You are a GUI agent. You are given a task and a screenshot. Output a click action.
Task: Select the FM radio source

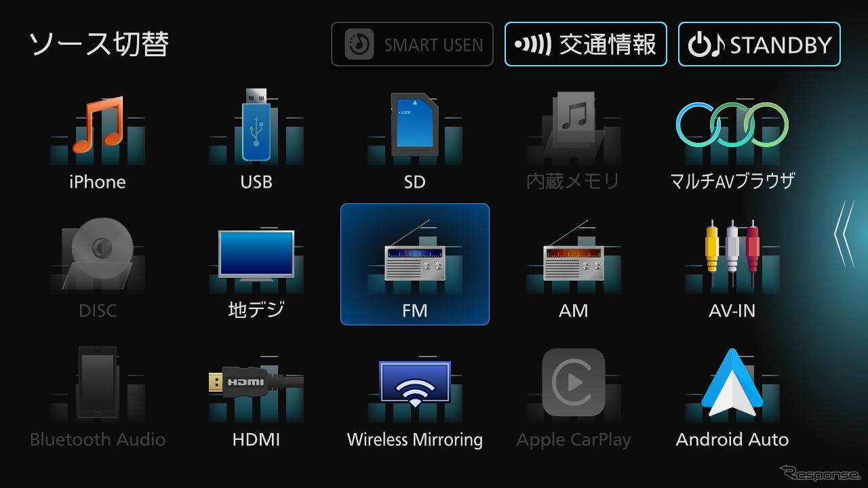[x=414, y=264]
